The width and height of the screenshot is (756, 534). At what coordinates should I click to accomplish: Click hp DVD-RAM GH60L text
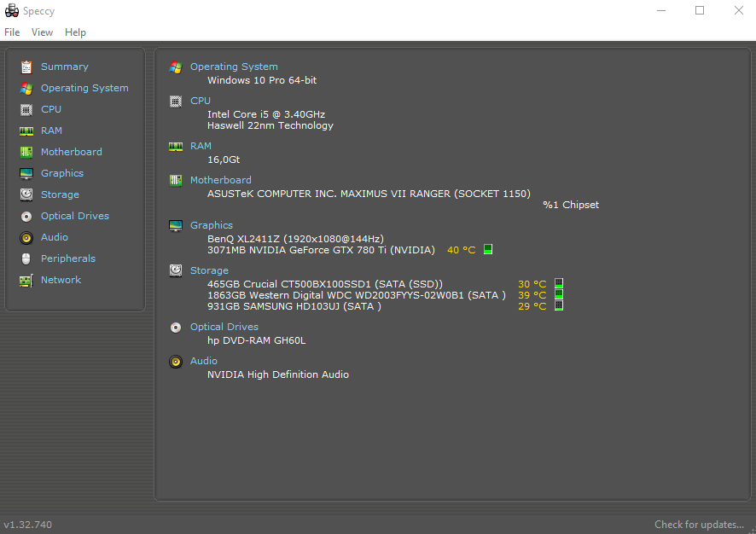click(257, 340)
